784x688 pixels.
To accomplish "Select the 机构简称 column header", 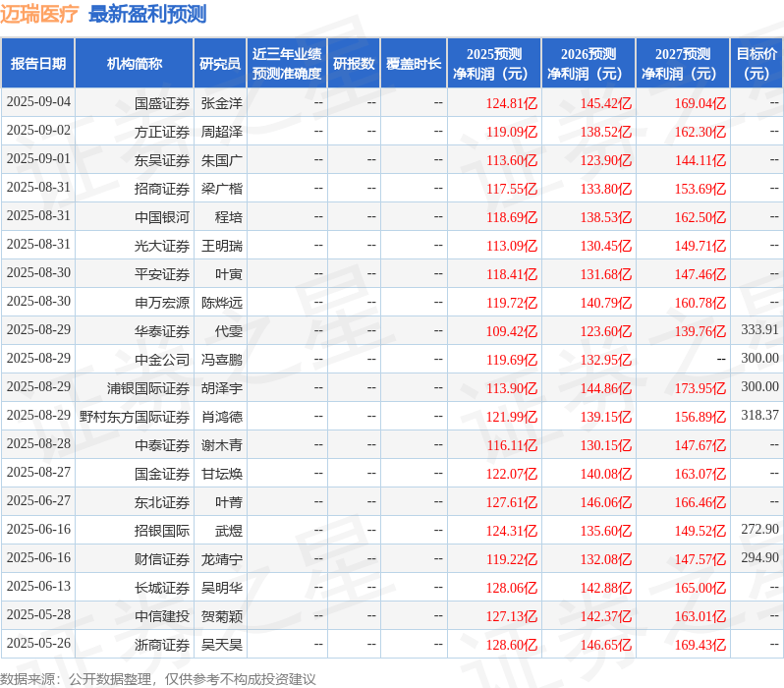I will click(134, 64).
